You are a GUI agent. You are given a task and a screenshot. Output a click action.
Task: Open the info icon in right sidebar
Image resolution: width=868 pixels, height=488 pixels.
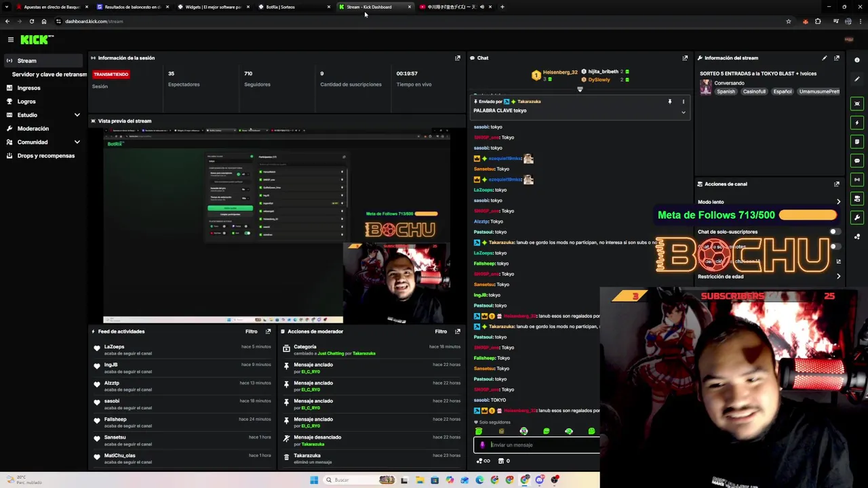click(857, 60)
